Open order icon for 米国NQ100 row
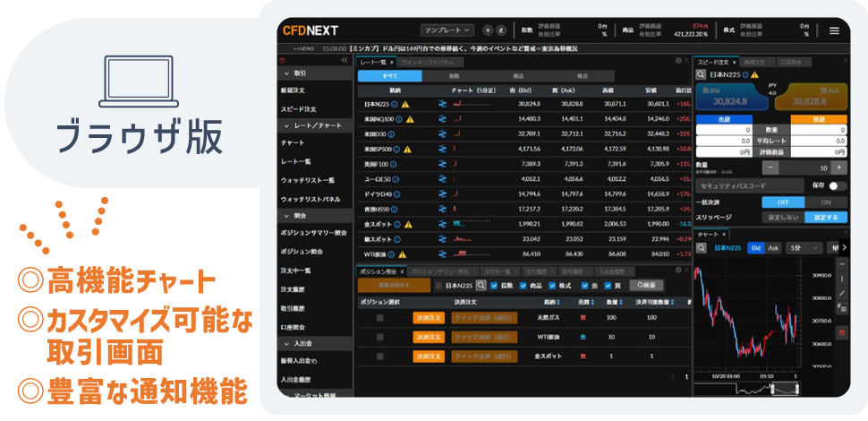The image size is (868, 421). coord(442,119)
